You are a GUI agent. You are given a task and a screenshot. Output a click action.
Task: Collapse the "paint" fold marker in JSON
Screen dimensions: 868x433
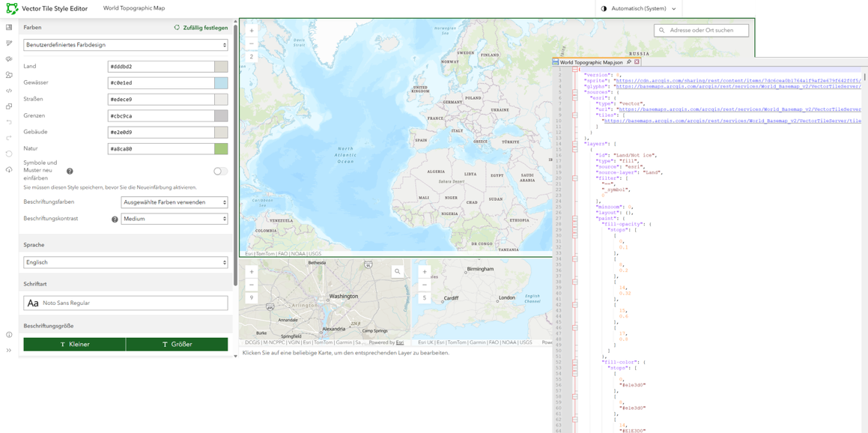(574, 218)
